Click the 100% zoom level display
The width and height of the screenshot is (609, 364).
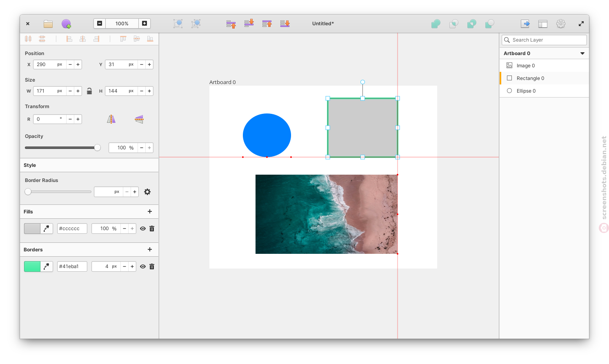click(122, 24)
